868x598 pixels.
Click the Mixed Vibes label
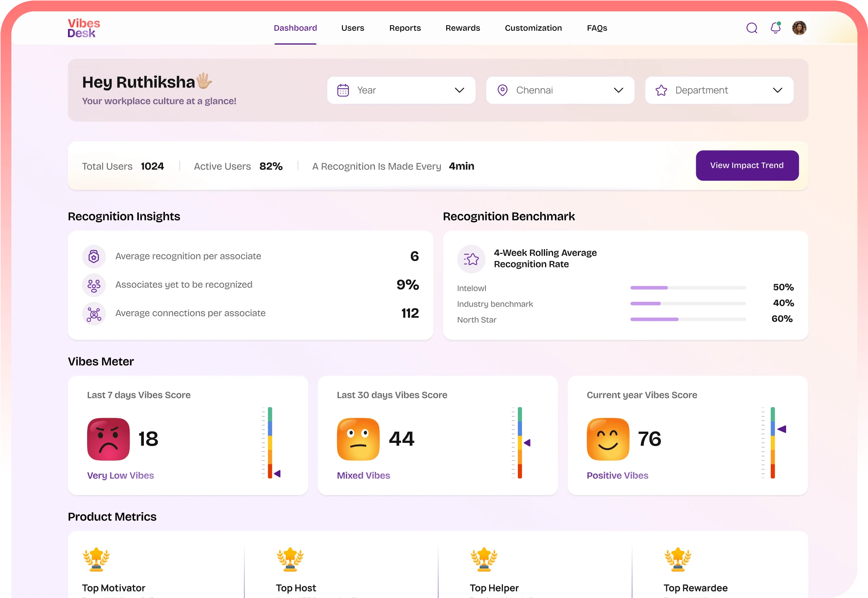click(363, 476)
